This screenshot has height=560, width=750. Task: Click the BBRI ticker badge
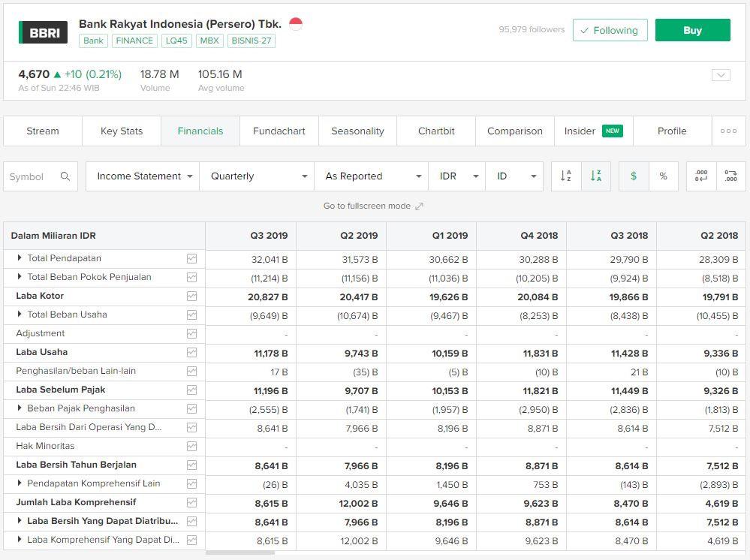click(43, 32)
